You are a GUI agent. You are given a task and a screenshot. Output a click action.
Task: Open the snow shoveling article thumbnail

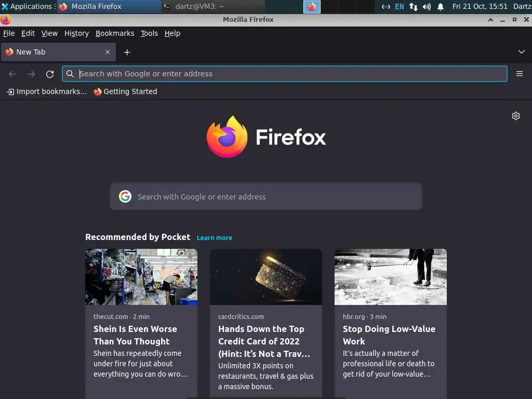click(391, 277)
